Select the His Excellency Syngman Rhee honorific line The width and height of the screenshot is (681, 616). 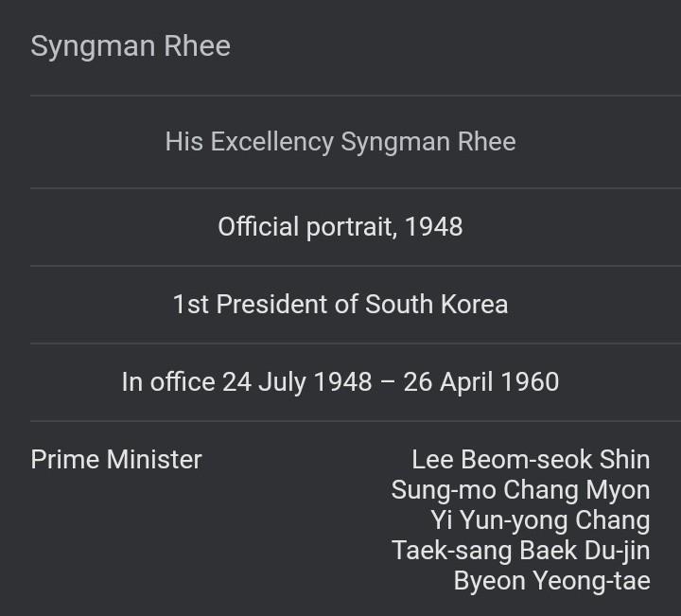tap(340, 142)
